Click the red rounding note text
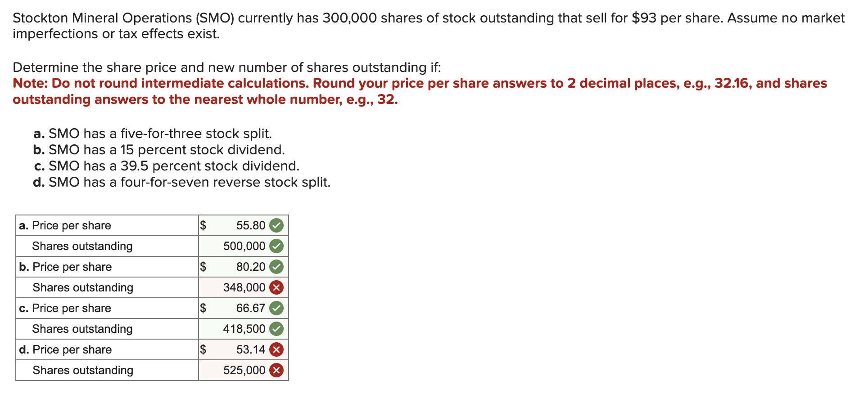This screenshot has width=868, height=394. [420, 91]
